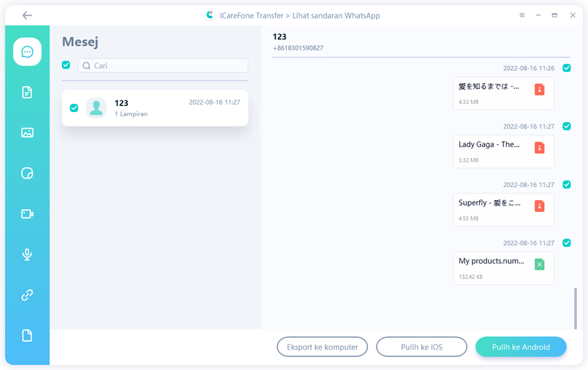
Task: Click the back arrow in title bar
Action: point(27,15)
